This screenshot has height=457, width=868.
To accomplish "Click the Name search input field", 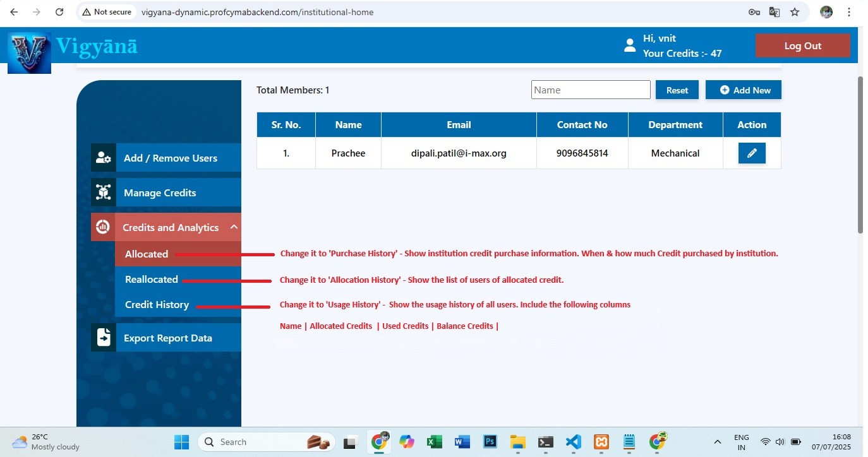I will click(591, 90).
